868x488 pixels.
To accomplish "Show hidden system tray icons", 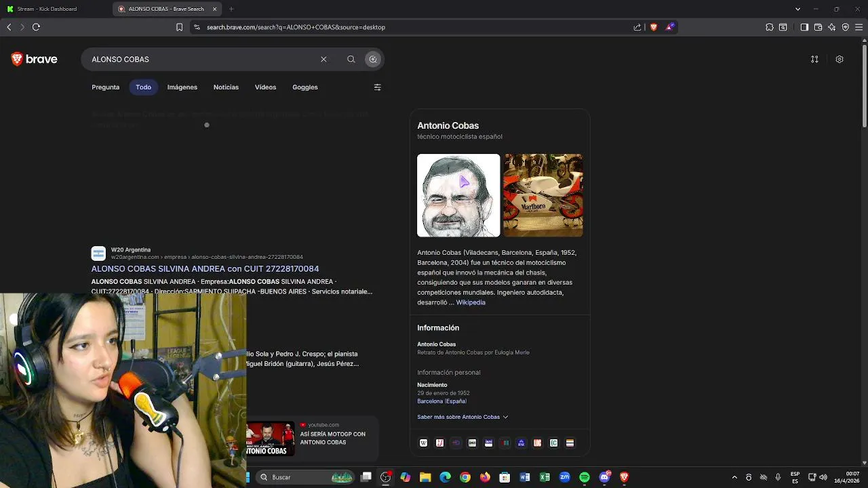I will pos(734,477).
